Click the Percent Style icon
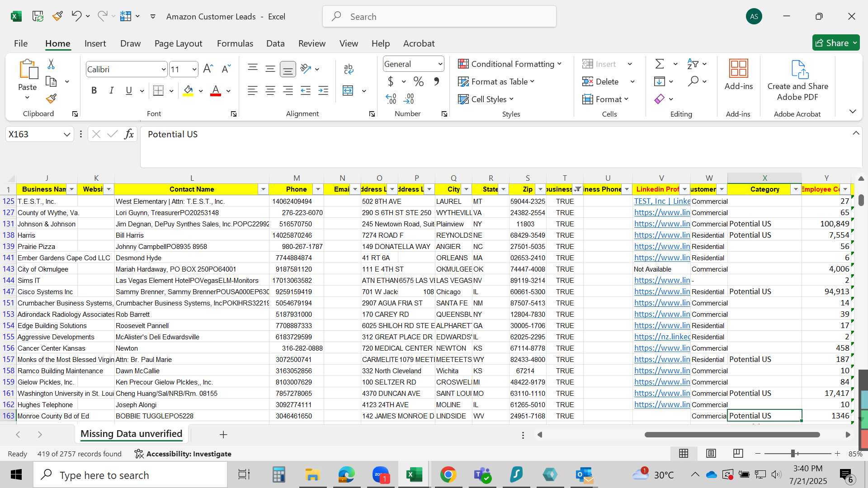868x488 pixels. [419, 81]
